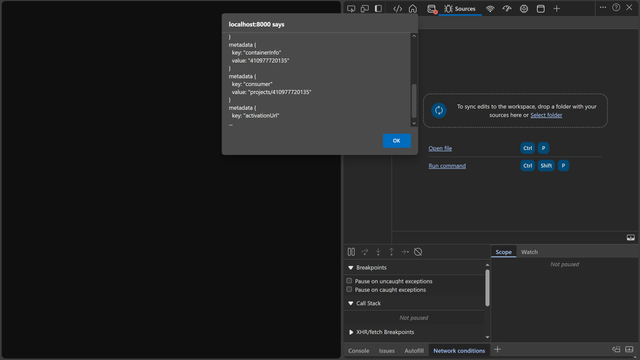The height and width of the screenshot is (360, 640).
Task: Toggle device emulation icon in DevTools
Action: (365, 9)
